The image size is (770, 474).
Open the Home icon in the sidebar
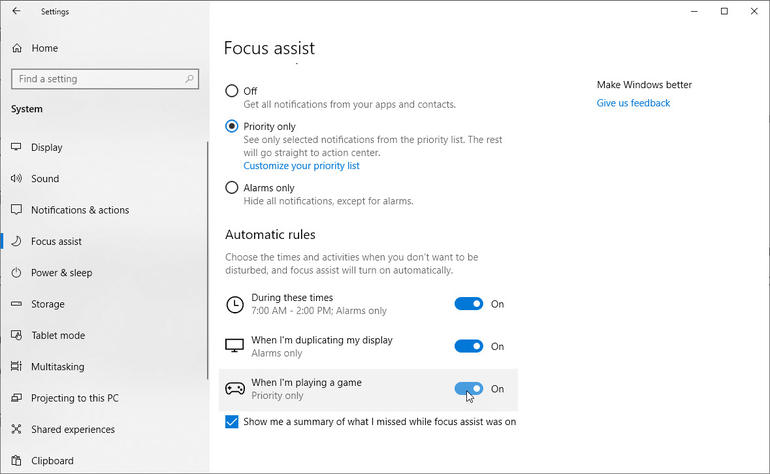pyautogui.click(x=17, y=48)
